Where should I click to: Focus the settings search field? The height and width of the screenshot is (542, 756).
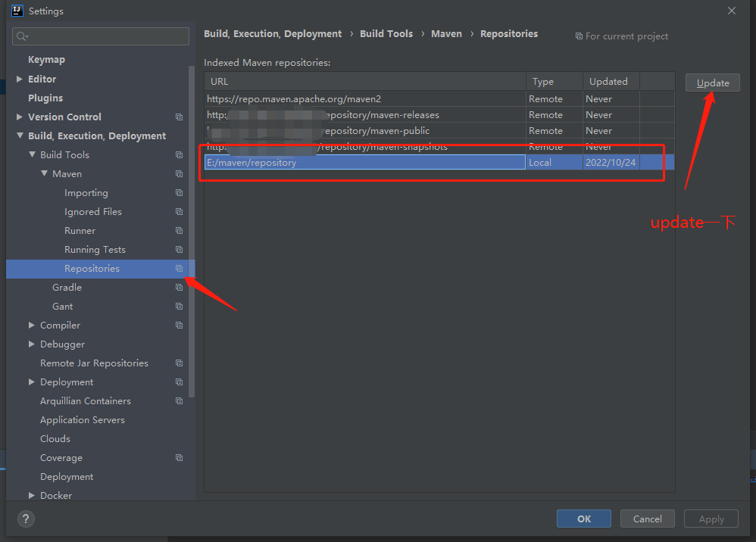click(x=101, y=36)
